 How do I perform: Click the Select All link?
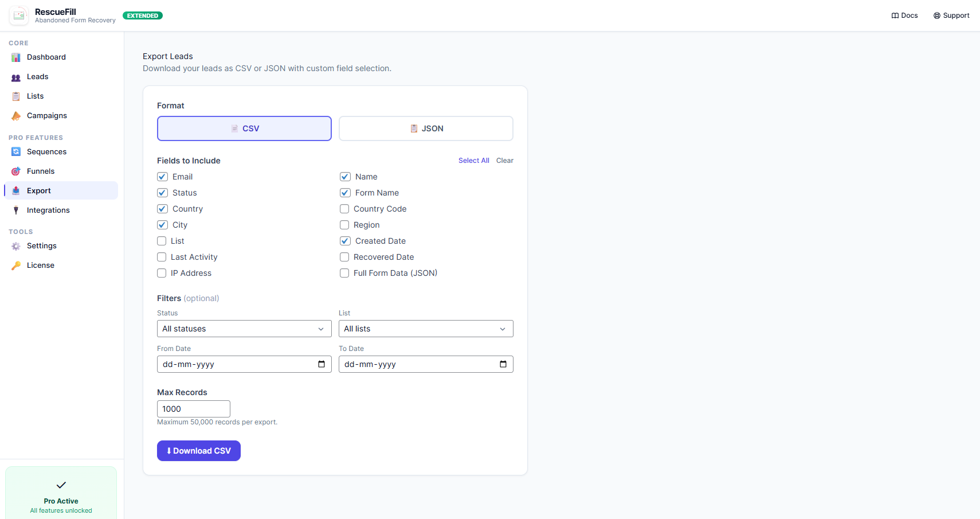pyautogui.click(x=473, y=161)
